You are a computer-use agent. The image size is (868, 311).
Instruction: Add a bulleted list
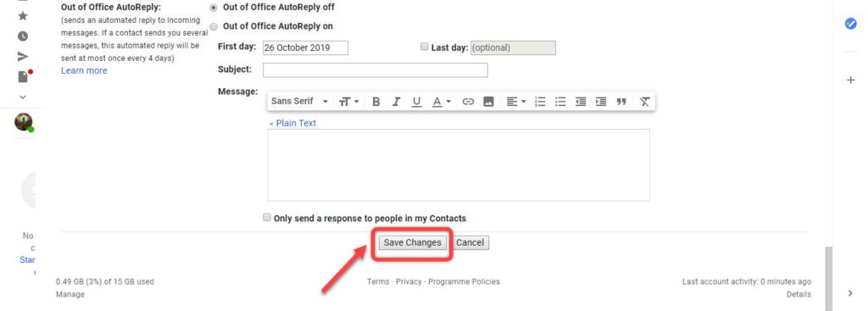click(x=560, y=102)
